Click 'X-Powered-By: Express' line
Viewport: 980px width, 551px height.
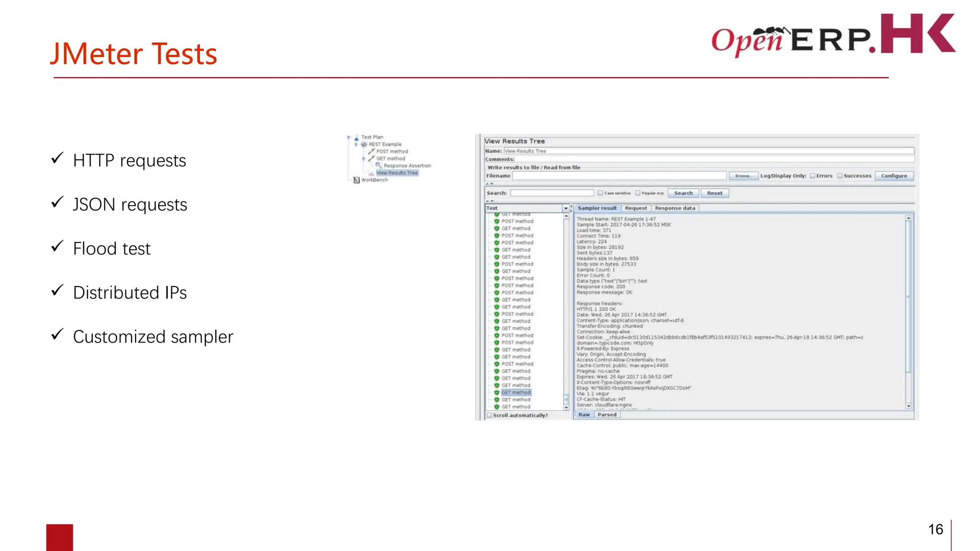[x=602, y=349]
